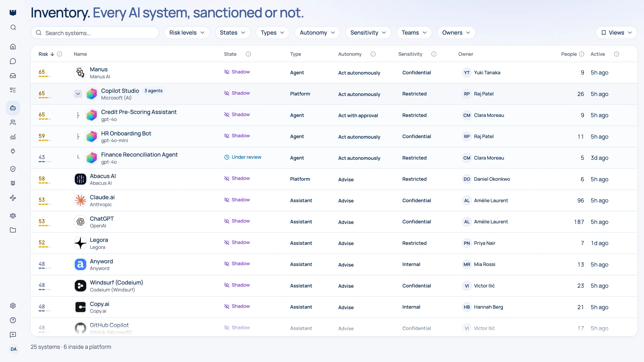Click the Manus logo icon
Screen dimensions: 644x362
(80, 73)
